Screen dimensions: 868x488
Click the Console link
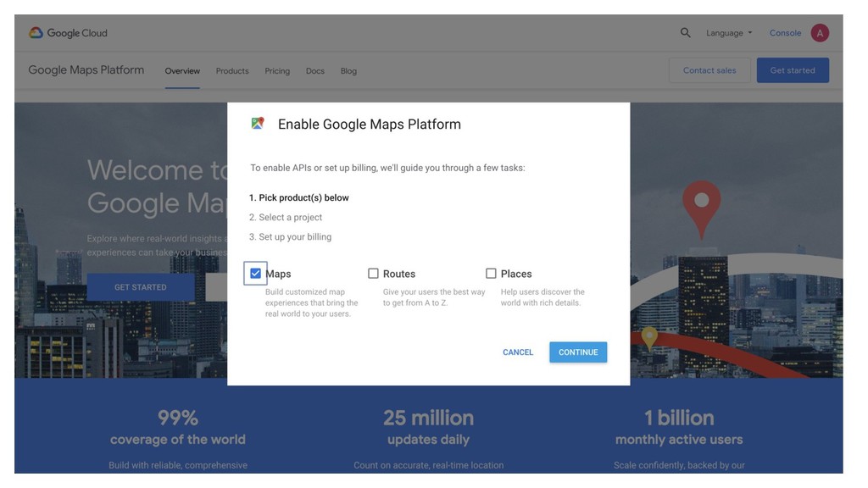click(x=785, y=33)
